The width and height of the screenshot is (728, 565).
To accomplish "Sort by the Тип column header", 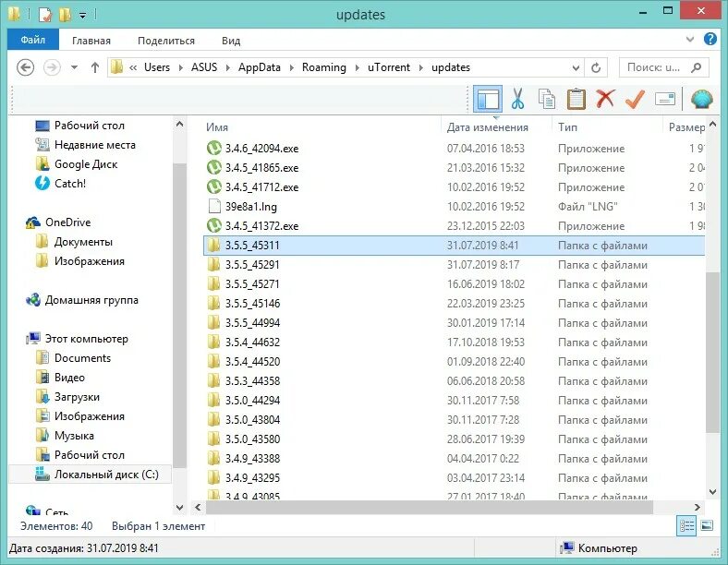I will (567, 127).
